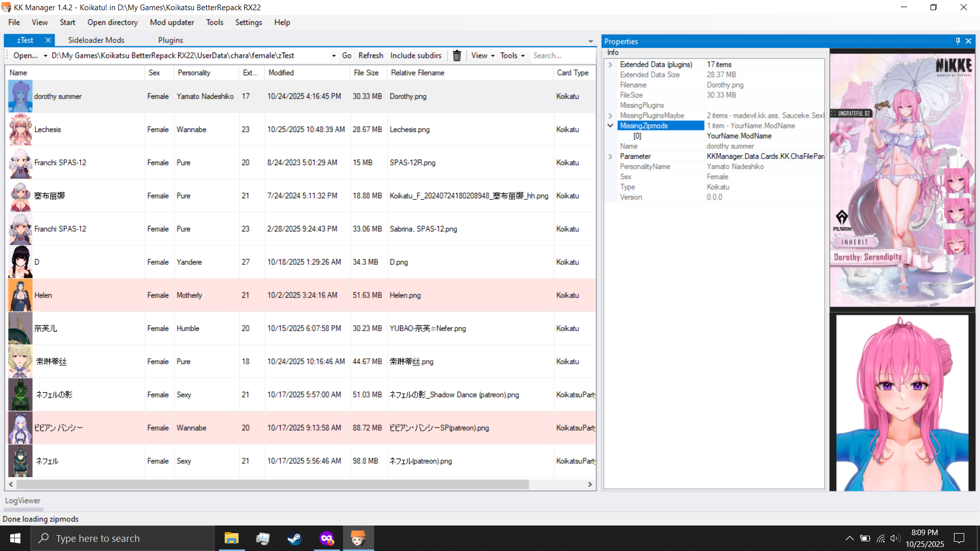Click the horizontal scrollbar right arrow
The image size is (980, 551).
(590, 484)
